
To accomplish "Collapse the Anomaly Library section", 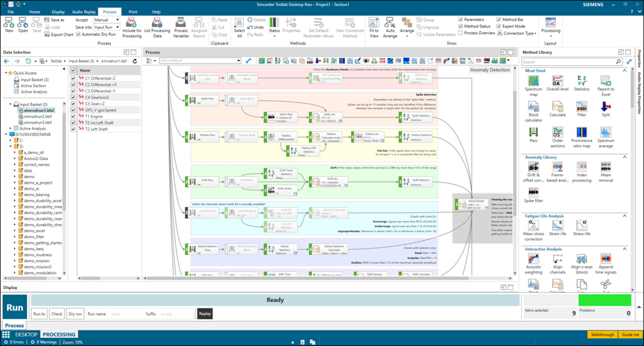I will (624, 157).
